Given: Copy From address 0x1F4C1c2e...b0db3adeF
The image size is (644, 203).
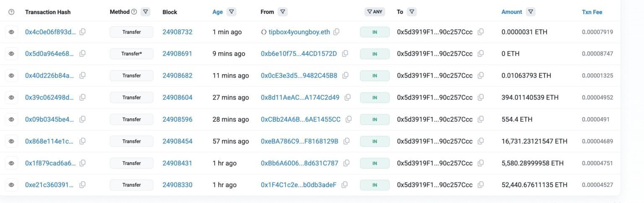Looking at the screenshot, I should tap(344, 185).
